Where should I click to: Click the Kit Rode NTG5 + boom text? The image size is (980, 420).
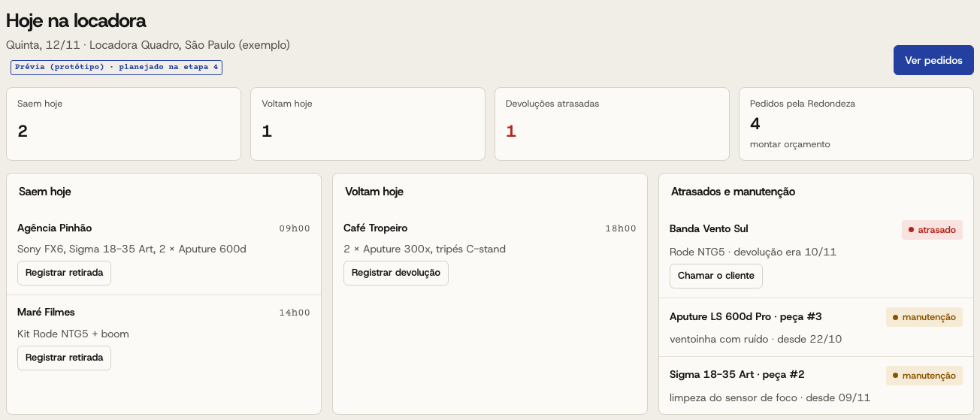tap(74, 334)
